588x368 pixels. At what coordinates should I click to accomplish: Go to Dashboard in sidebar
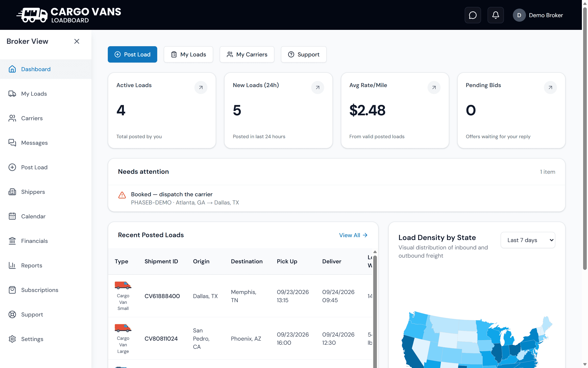click(x=46, y=69)
